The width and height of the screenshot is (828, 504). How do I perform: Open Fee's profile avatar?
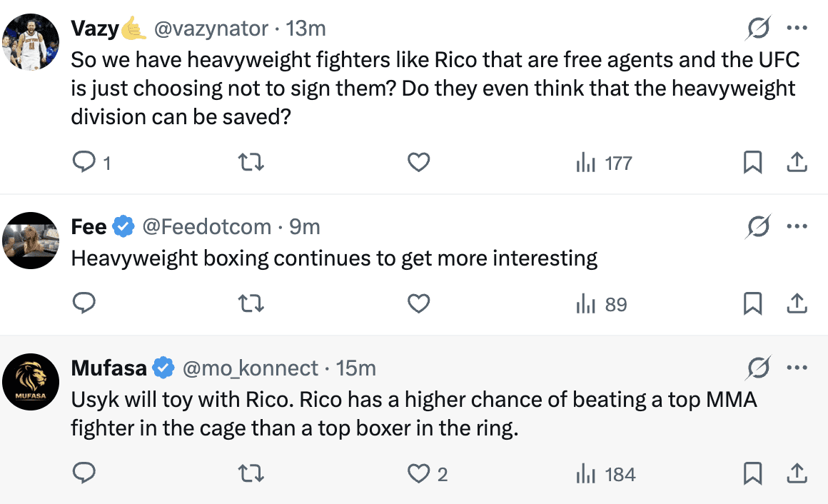click(x=31, y=241)
